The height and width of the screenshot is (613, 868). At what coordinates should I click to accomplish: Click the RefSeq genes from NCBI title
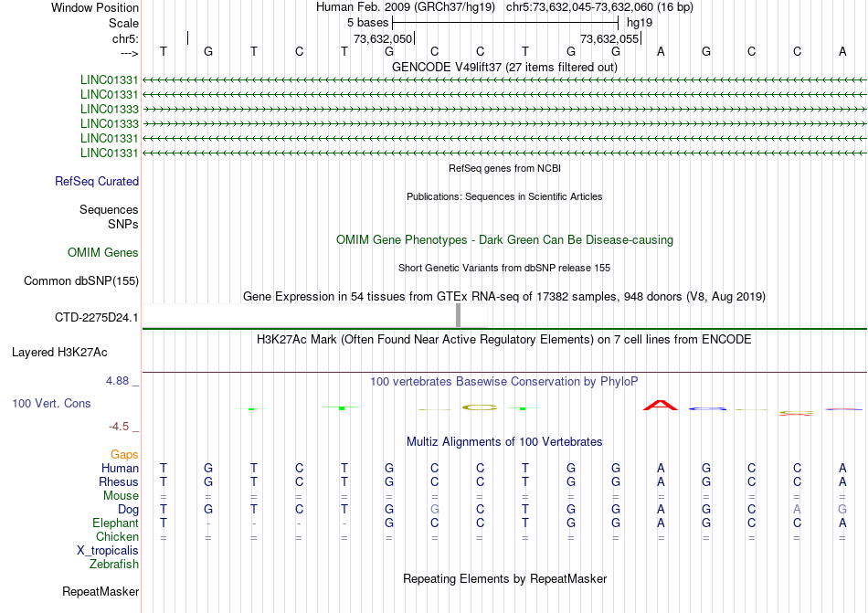505,168
